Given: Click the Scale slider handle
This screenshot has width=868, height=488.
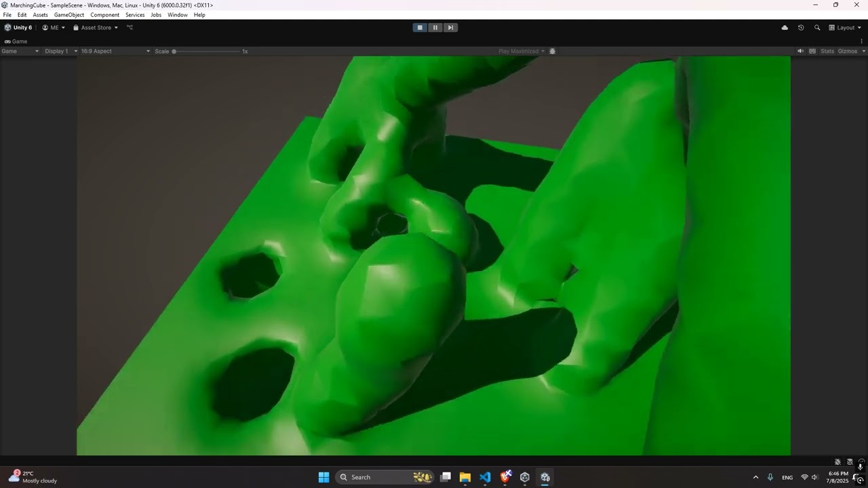Looking at the screenshot, I should point(174,51).
